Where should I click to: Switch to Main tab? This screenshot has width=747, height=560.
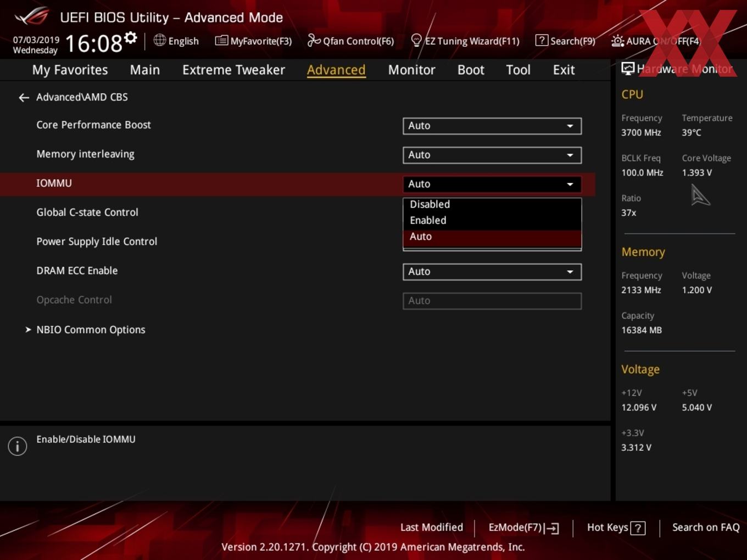click(x=145, y=70)
